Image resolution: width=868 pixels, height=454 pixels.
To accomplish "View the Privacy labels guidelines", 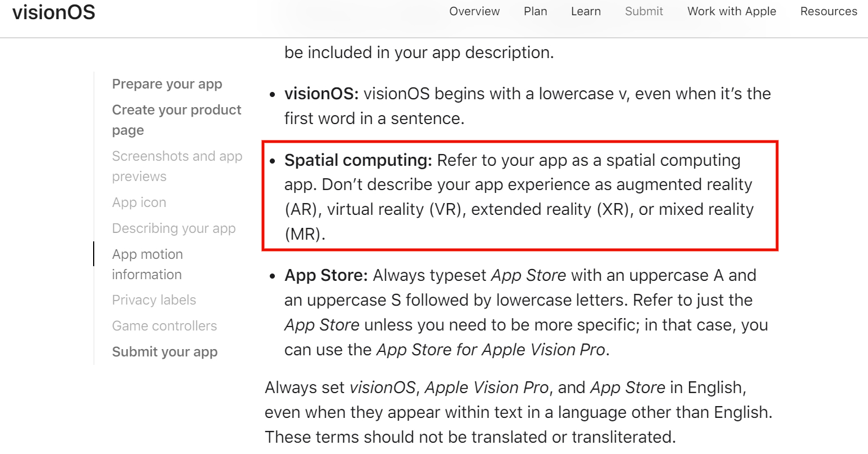I will (154, 299).
